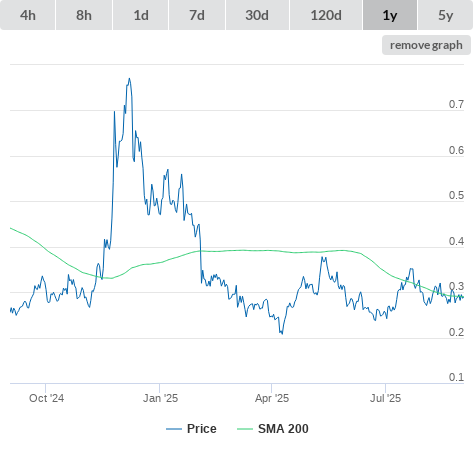Click the remove graph button
Screen dimensions: 474x455
[x=426, y=45]
